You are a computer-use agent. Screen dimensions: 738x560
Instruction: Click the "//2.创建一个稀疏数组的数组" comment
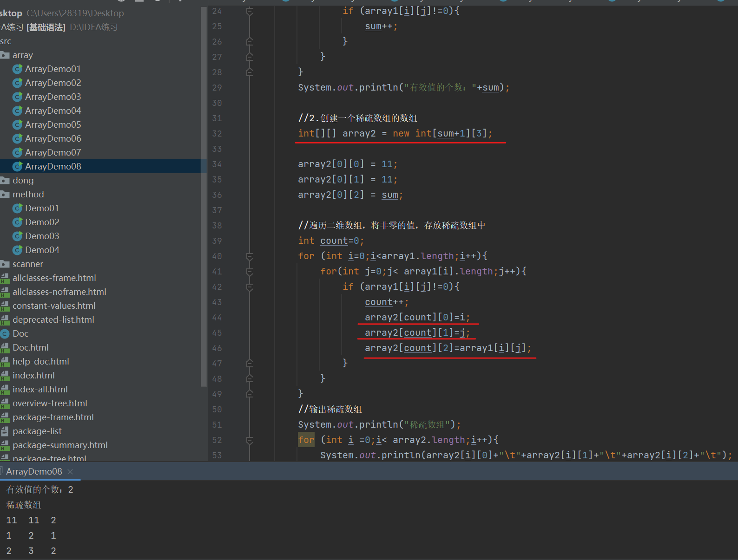coord(357,118)
